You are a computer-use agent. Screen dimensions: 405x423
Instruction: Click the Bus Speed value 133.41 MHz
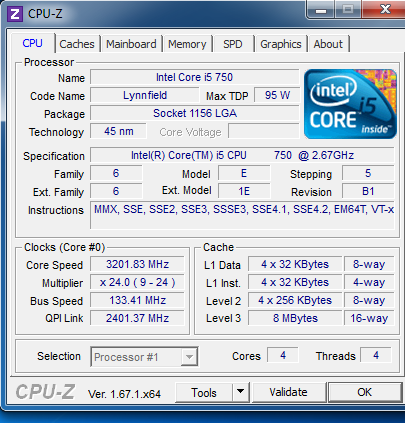click(x=137, y=300)
